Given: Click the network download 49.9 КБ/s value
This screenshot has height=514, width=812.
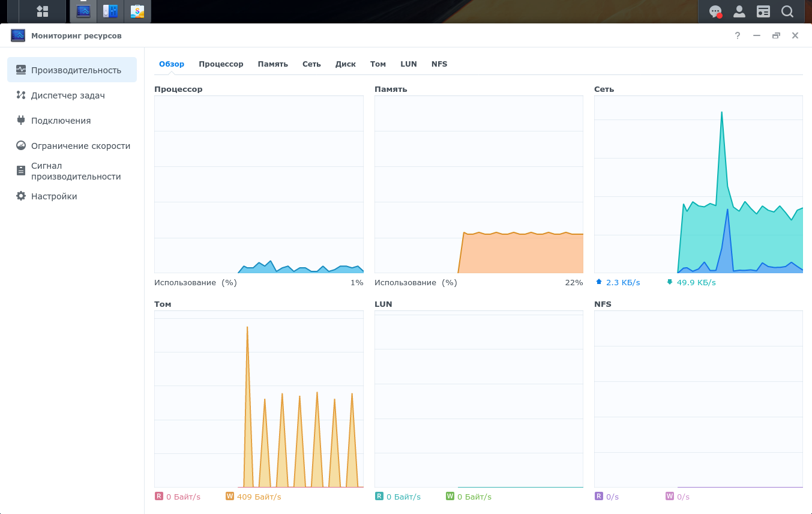Looking at the screenshot, I should point(696,282).
